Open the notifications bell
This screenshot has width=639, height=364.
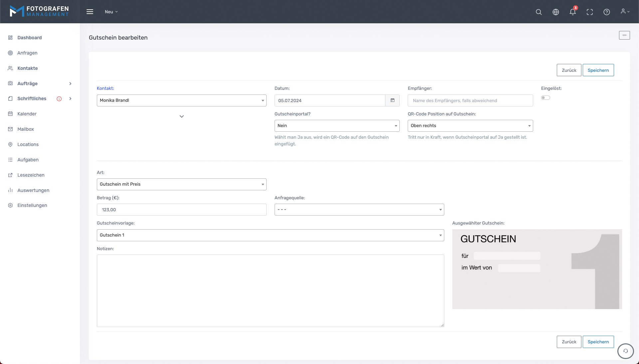pyautogui.click(x=572, y=12)
